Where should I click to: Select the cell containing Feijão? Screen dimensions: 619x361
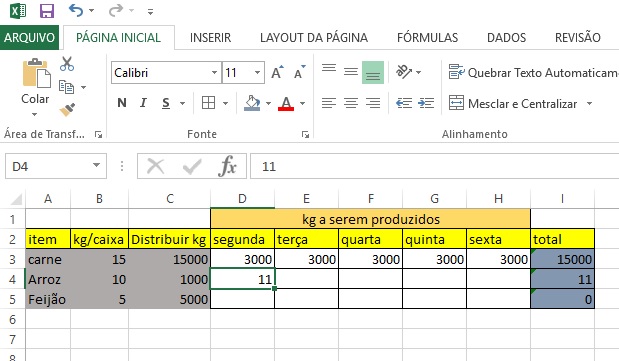pyautogui.click(x=48, y=299)
